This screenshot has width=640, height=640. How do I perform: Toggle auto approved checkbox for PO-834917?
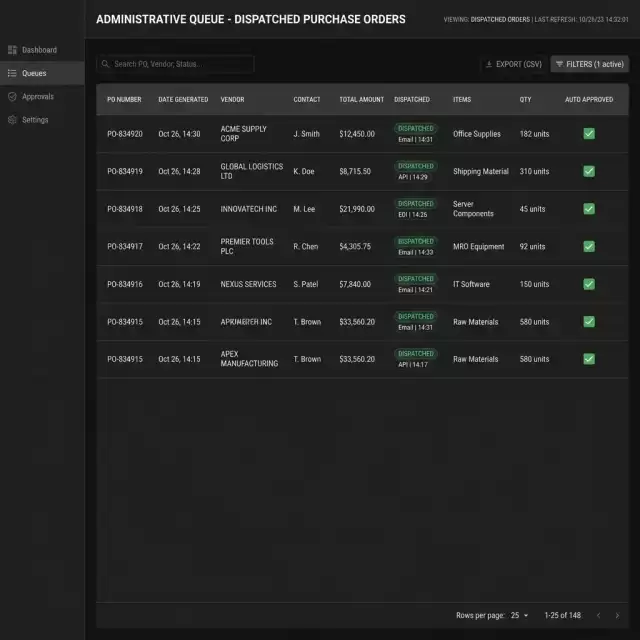[x=589, y=246]
